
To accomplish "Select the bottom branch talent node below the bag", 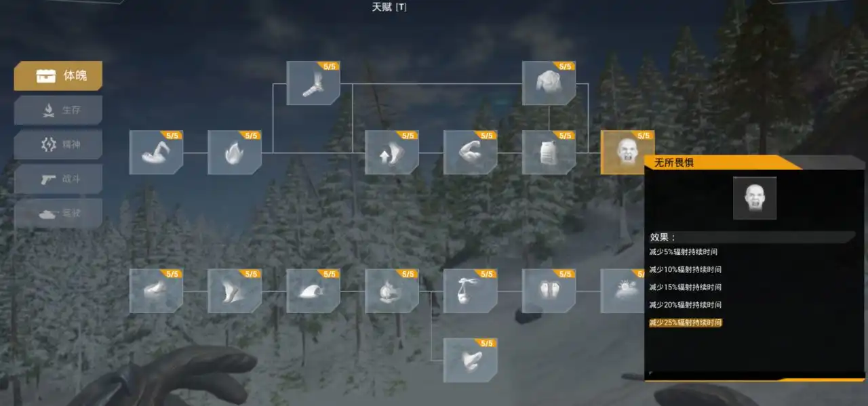I will (x=471, y=360).
